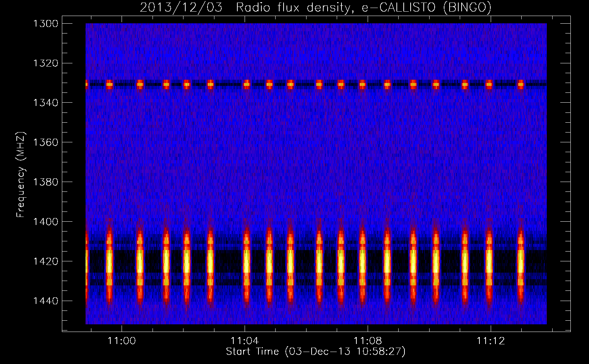Image resolution: width=589 pixels, height=364 pixels.
Task: Click the plot title '2013/12/03 Radio flux density'
Action: [x=316, y=7]
